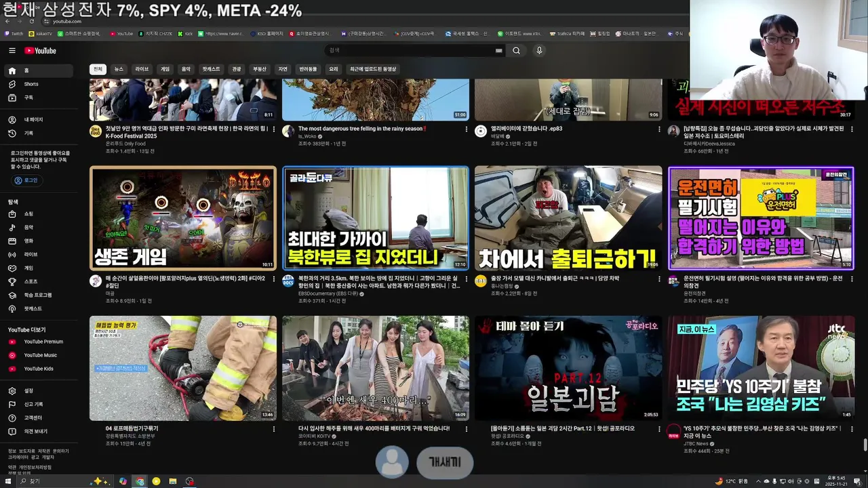This screenshot has height=488, width=868.
Task: Open more options for K-Food Festival 2025 video
Action: click(273, 129)
